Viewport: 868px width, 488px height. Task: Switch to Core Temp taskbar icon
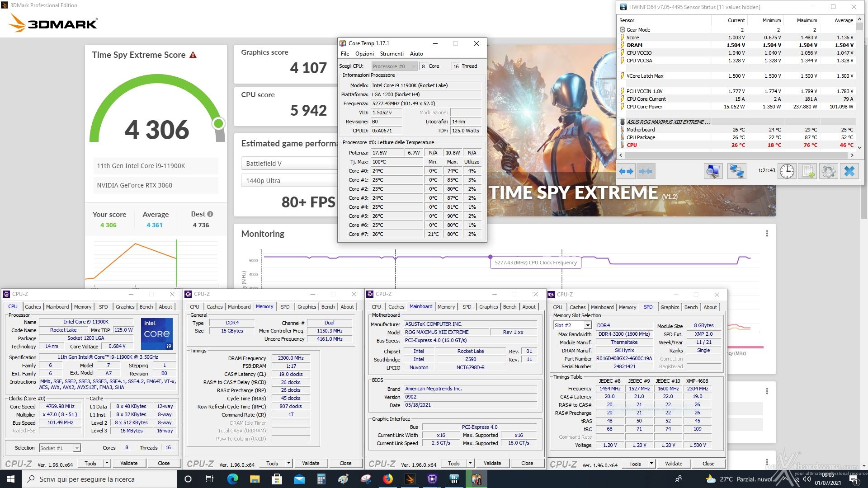click(x=476, y=479)
